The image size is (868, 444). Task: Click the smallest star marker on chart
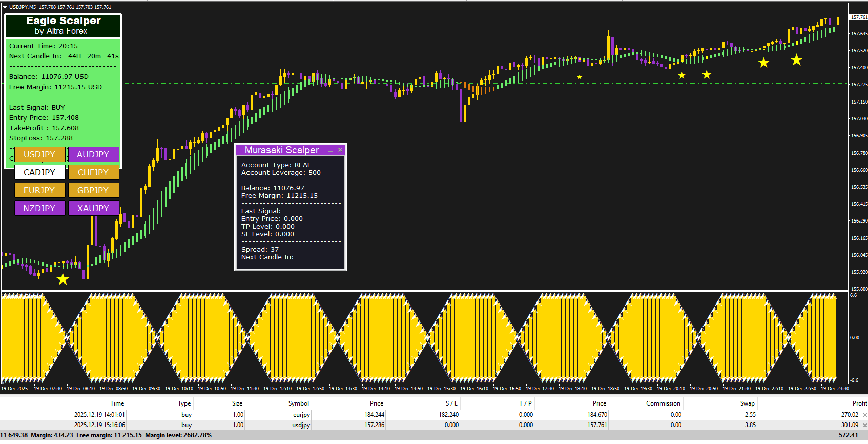pyautogui.click(x=580, y=77)
